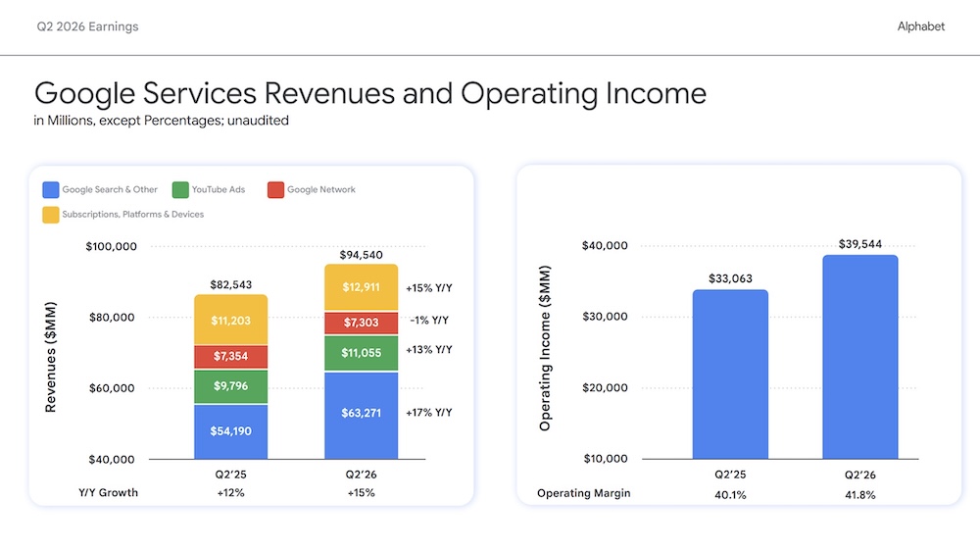The height and width of the screenshot is (551, 980).
Task: Click the $7,354 red segment in Q2'25 bar
Action: (x=230, y=357)
